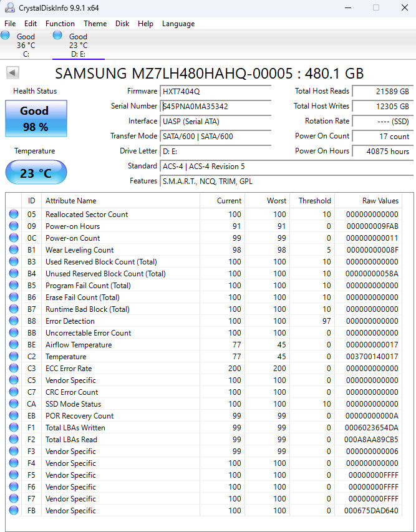The height and width of the screenshot is (532, 416).
Task: Click status orb for Total LBAs Written
Action: coord(14,427)
